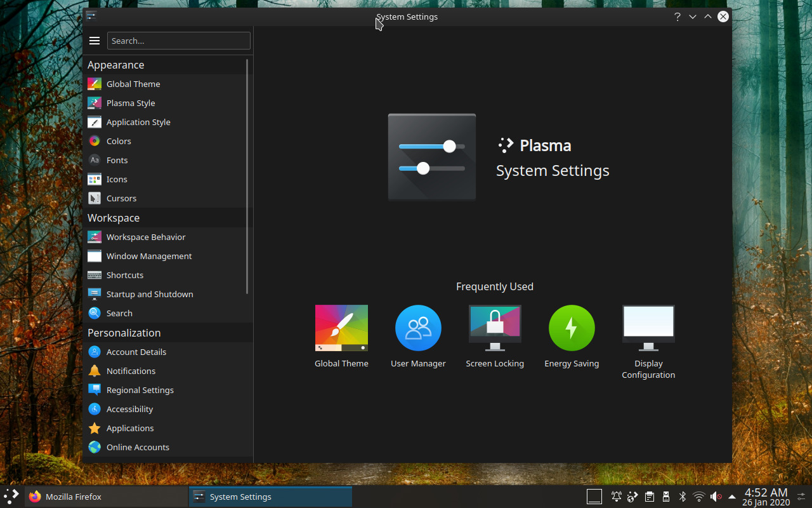The image size is (812, 508).
Task: Click the show desktop square in the panel
Action: pyautogui.click(x=594, y=497)
